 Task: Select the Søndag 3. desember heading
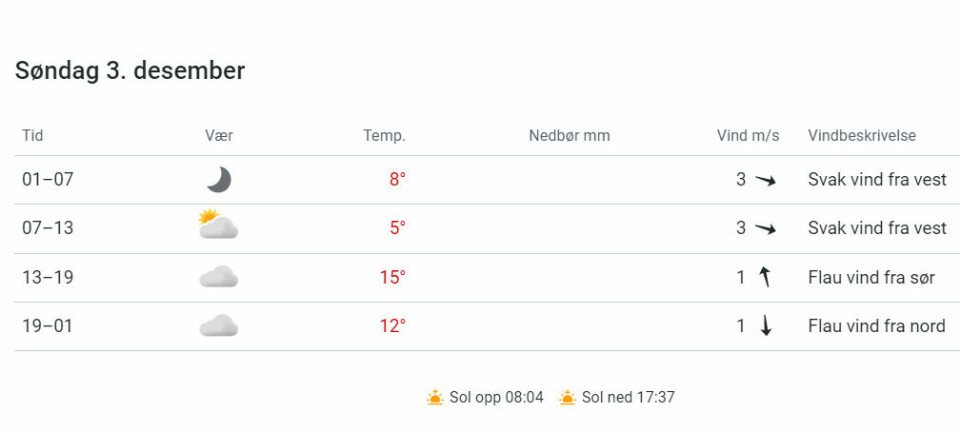pyautogui.click(x=130, y=71)
